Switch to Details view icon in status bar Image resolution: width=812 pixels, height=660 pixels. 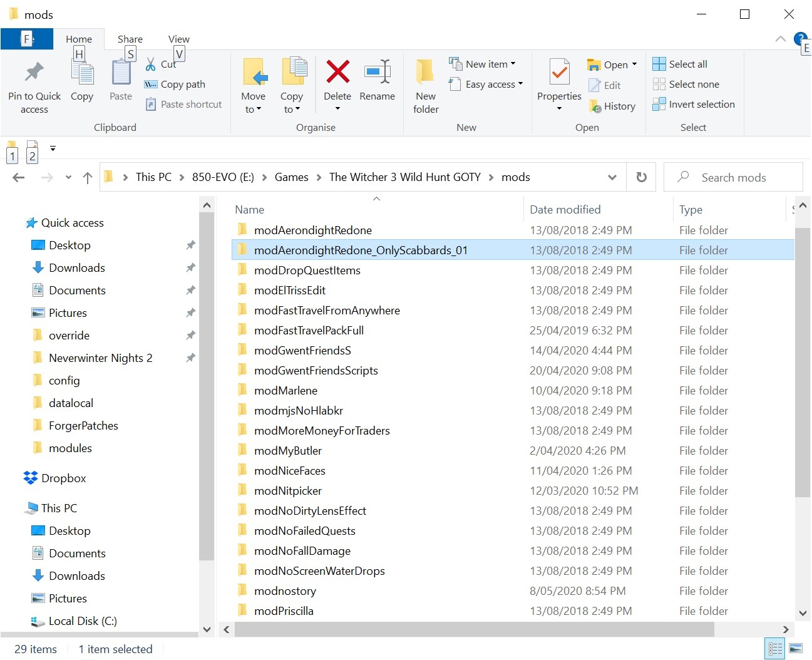click(775, 648)
